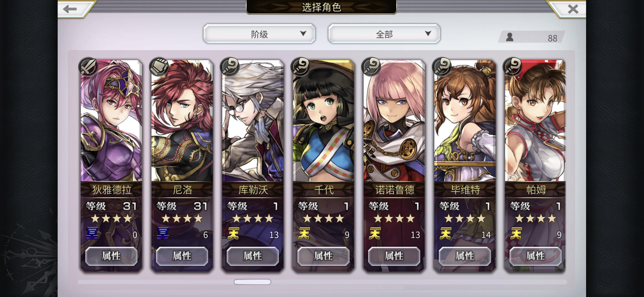The image size is (644, 297).
Task: Click the 冥 attribute icon on 狄雅德拉
Action: 92,234
